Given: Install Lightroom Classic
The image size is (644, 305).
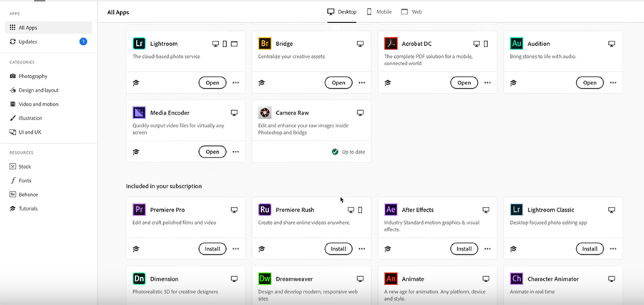Looking at the screenshot, I should click(590, 248).
